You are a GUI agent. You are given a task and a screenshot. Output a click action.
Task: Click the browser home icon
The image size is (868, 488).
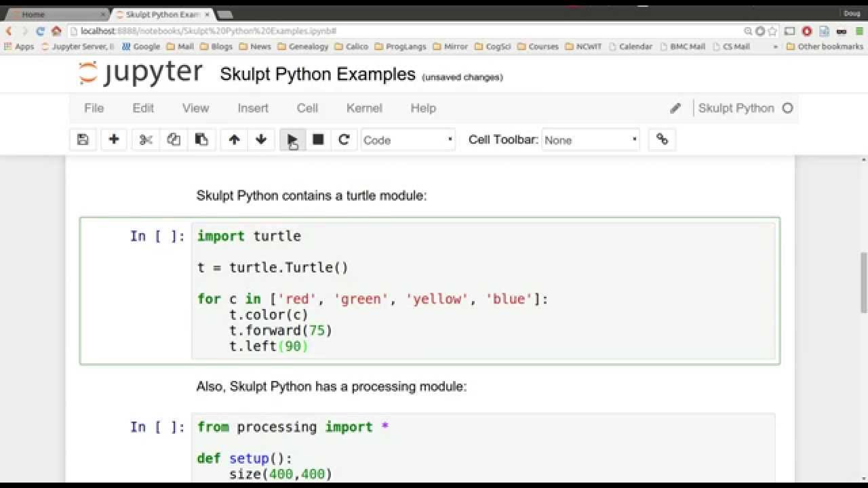[56, 31]
